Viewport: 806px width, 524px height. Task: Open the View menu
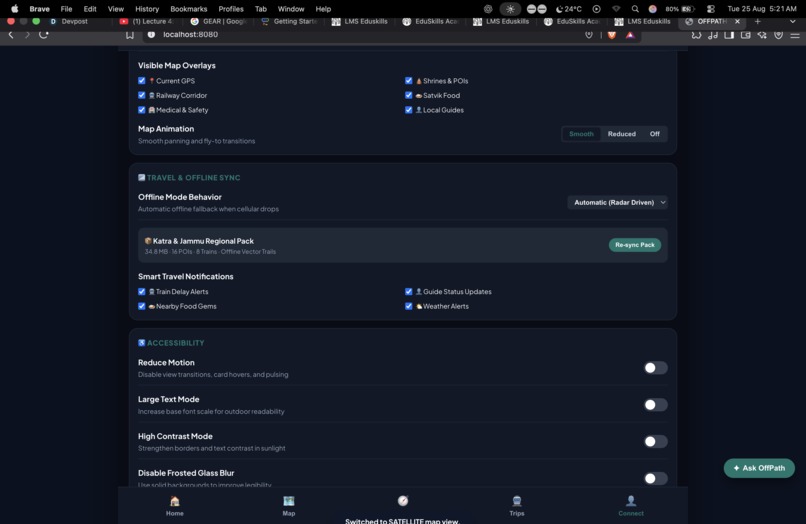pyautogui.click(x=116, y=9)
